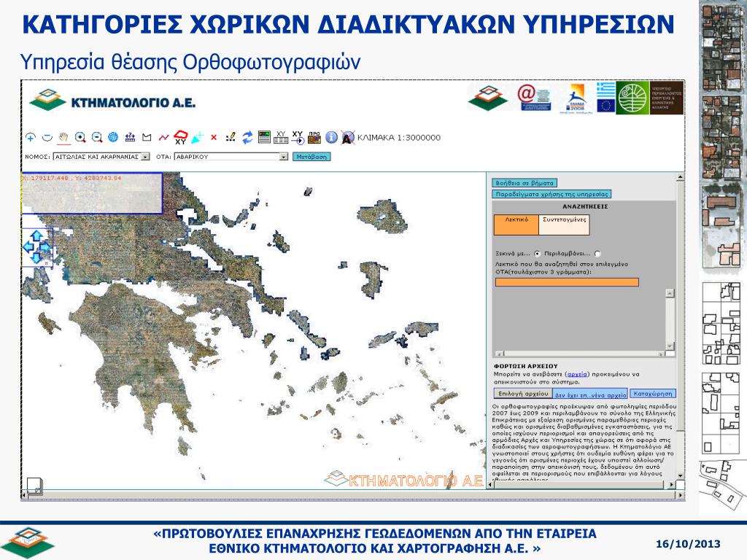This screenshot has height=560, width=747.
Task: Click the crossed-out A labels icon
Action: pos(348,138)
